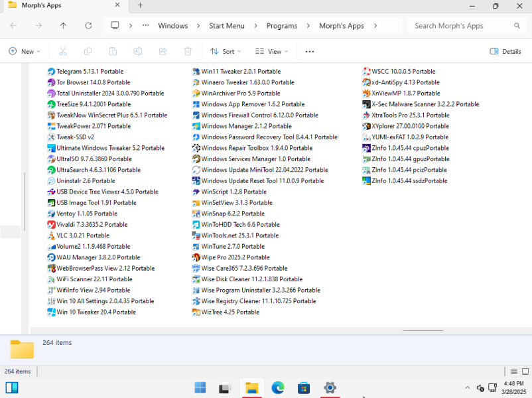Screen dimensions: 532x398
Task: Click the ZInfo 1.0.45.44 ssdzPortable icon
Action: (366, 181)
